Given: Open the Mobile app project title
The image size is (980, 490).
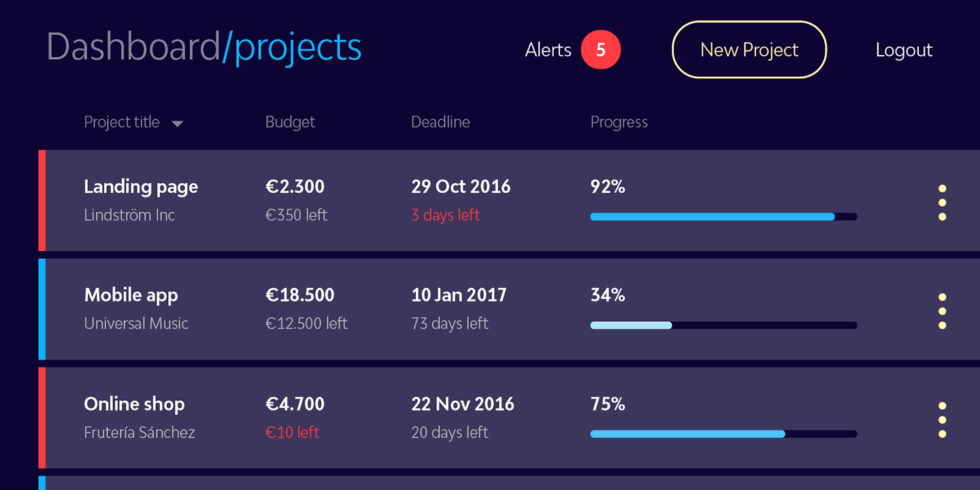Looking at the screenshot, I should (x=131, y=295).
